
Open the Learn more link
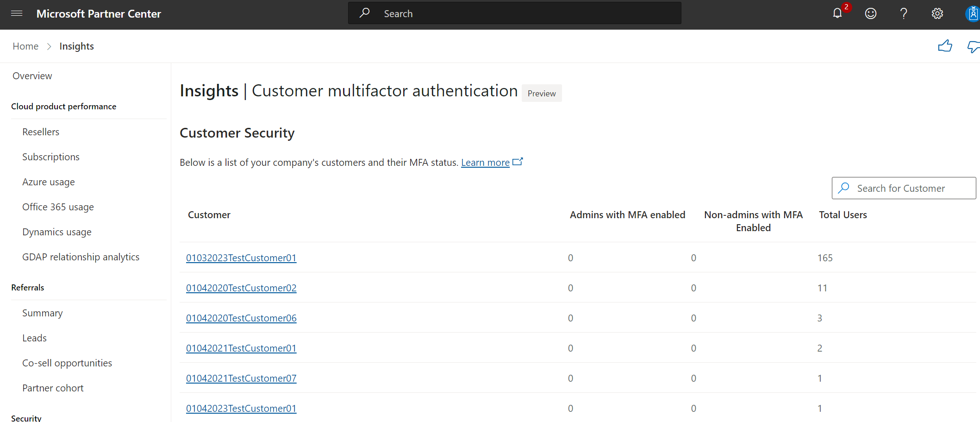point(485,163)
